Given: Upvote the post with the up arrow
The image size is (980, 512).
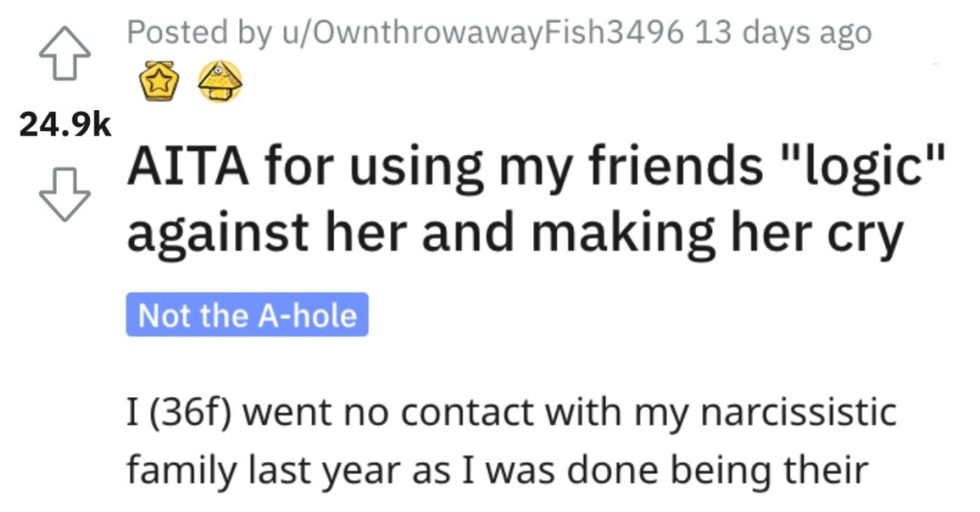Looking at the screenshot, I should (x=64, y=54).
